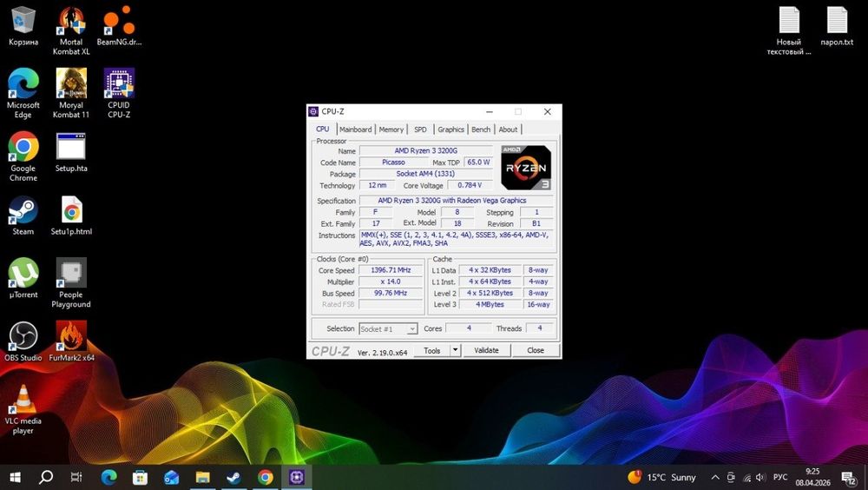Launch Steam from desktop shortcut

click(23, 215)
